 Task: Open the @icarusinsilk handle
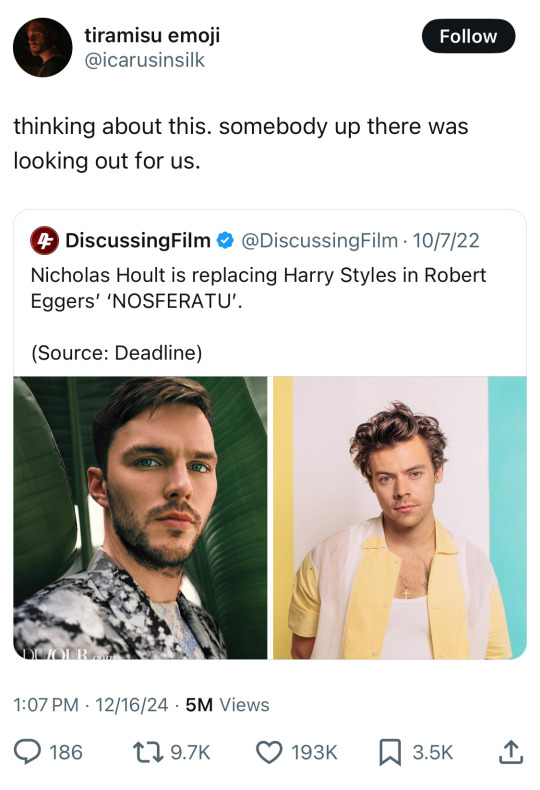tap(145, 60)
